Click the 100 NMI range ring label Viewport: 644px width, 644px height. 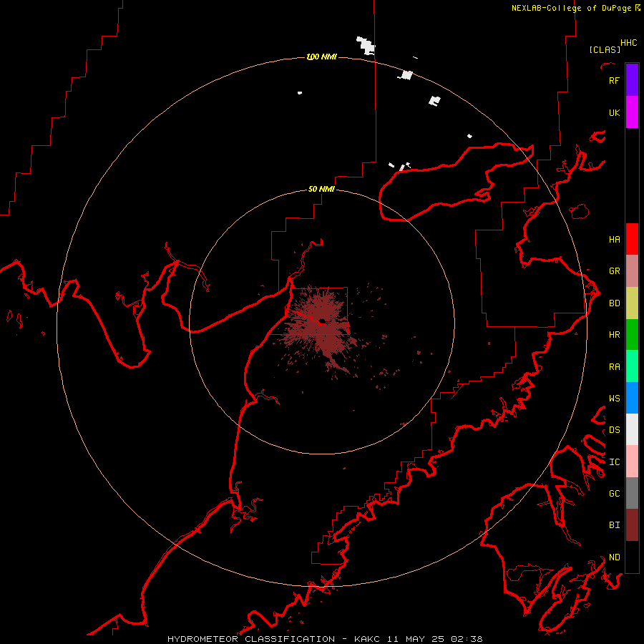pyautogui.click(x=321, y=57)
